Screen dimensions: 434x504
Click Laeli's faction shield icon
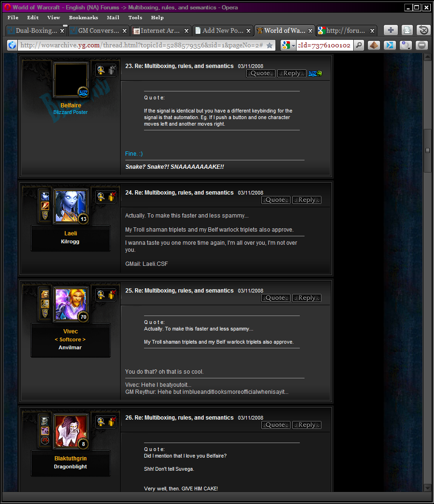pos(45,215)
